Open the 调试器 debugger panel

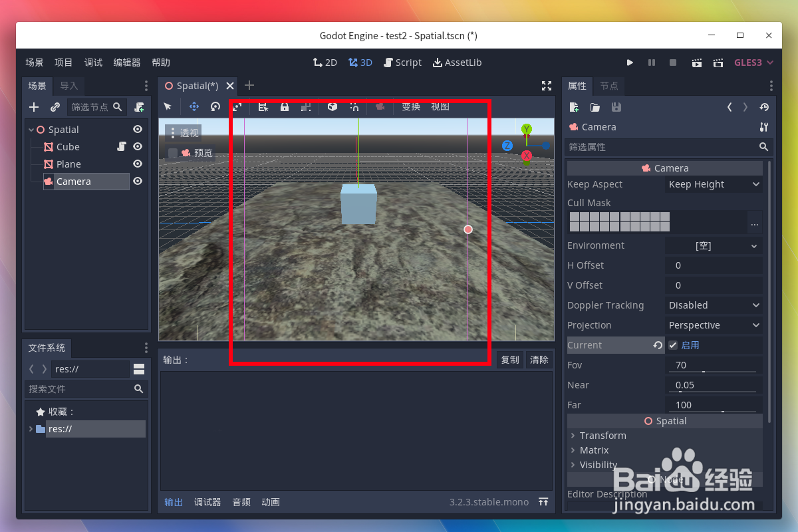pyautogui.click(x=207, y=502)
